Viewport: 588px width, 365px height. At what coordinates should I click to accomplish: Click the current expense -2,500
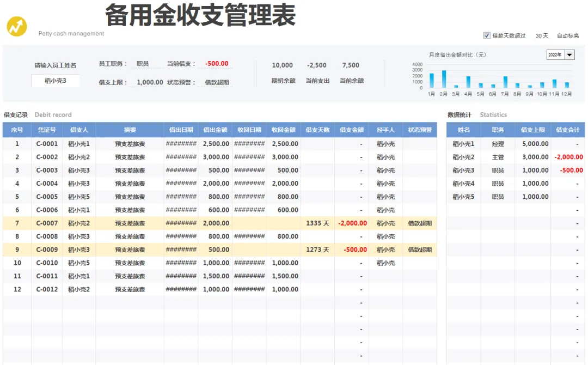[317, 65]
